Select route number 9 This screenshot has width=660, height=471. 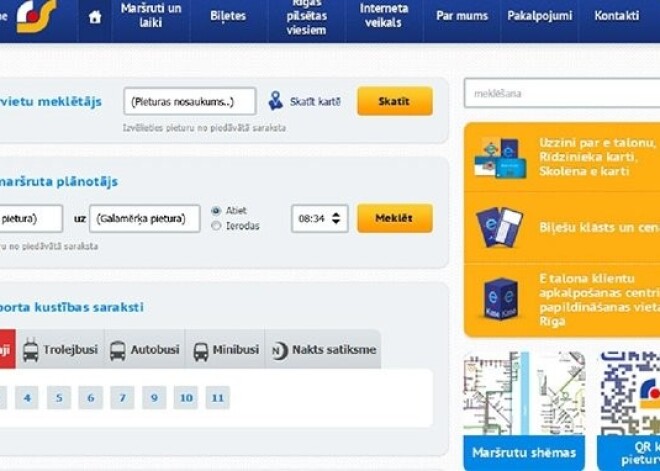154,398
